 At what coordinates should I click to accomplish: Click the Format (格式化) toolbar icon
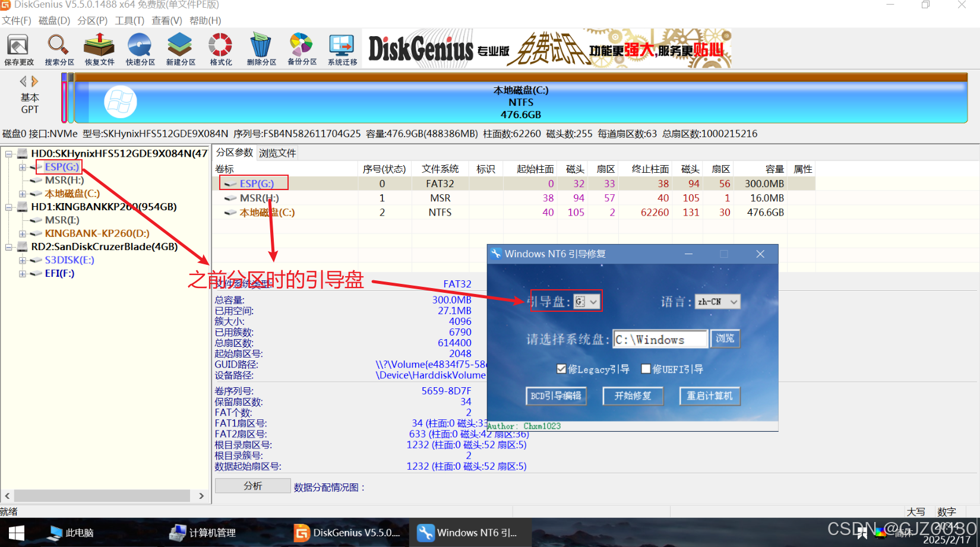click(221, 49)
